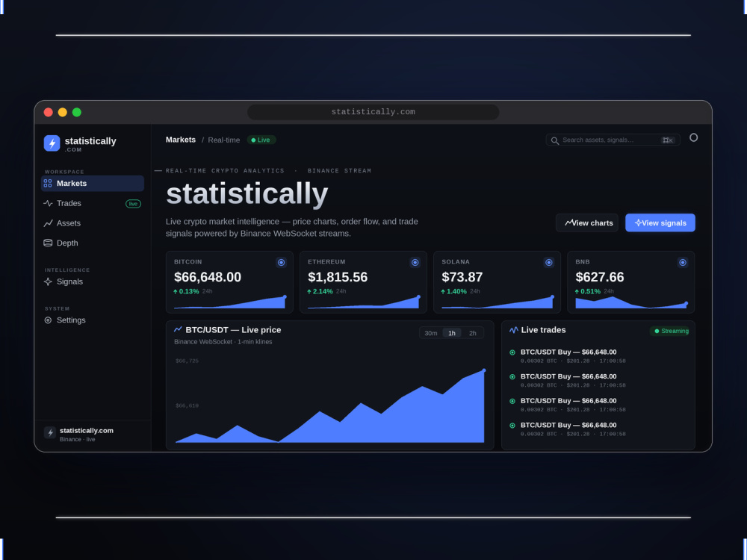Click the third BTC/USDT Buy trade row
This screenshot has width=747, height=560.
(599, 405)
